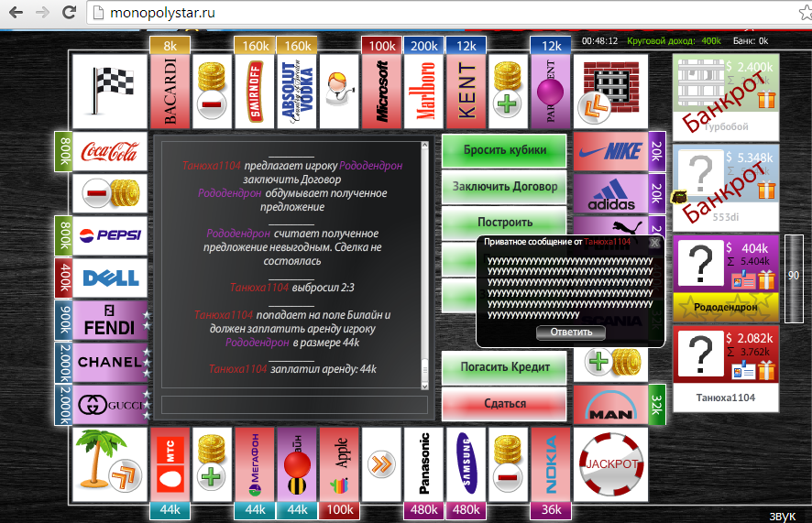Select the Samsung board tile

(x=466, y=464)
